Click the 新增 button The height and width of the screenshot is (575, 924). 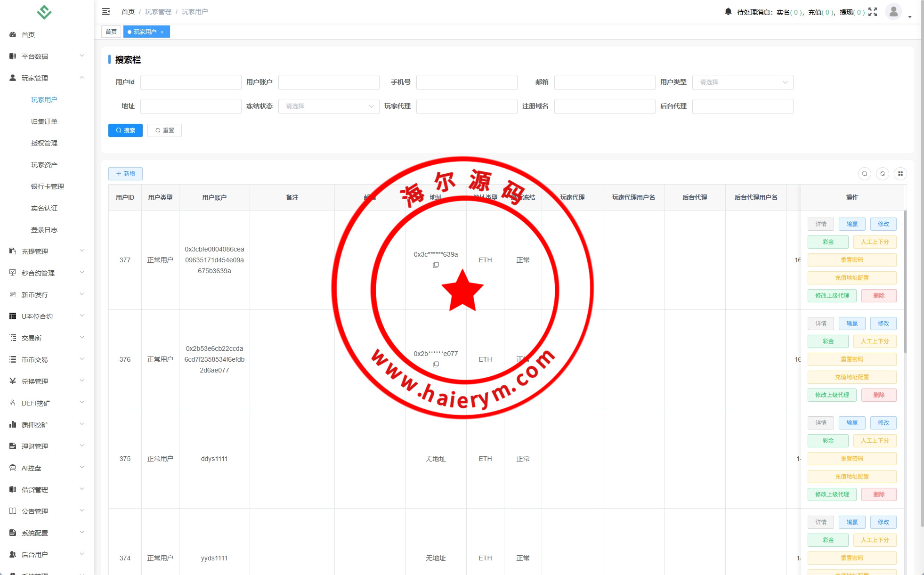click(x=125, y=174)
